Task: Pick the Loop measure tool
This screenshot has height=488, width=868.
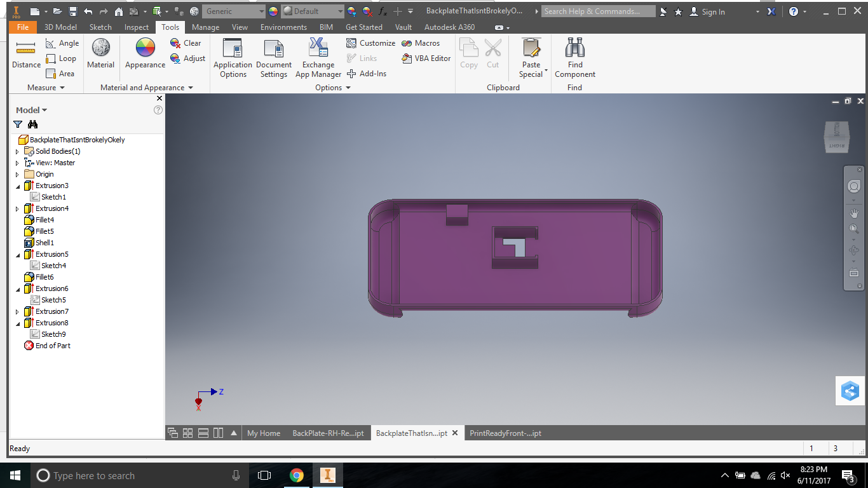Action: [x=61, y=58]
